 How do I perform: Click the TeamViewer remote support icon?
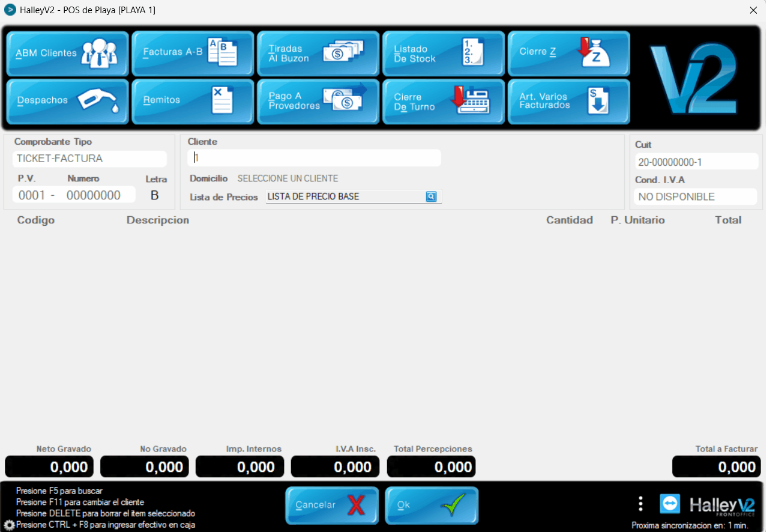[x=669, y=504]
